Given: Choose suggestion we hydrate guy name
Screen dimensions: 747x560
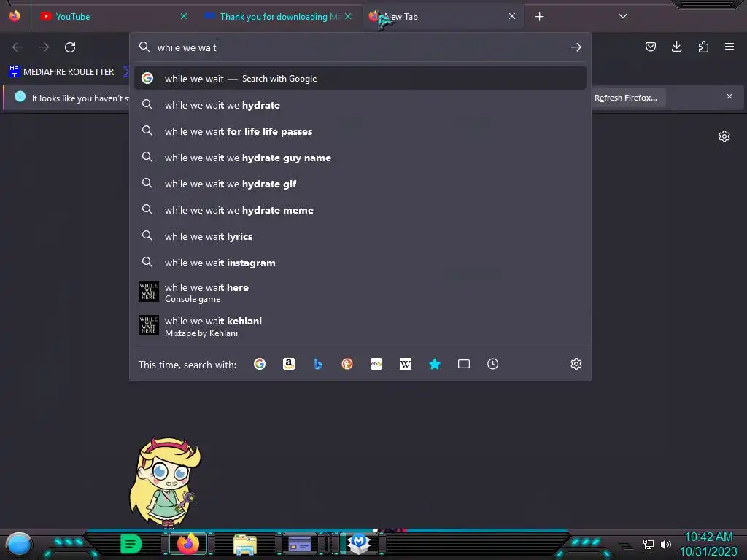Looking at the screenshot, I should pos(360,157).
